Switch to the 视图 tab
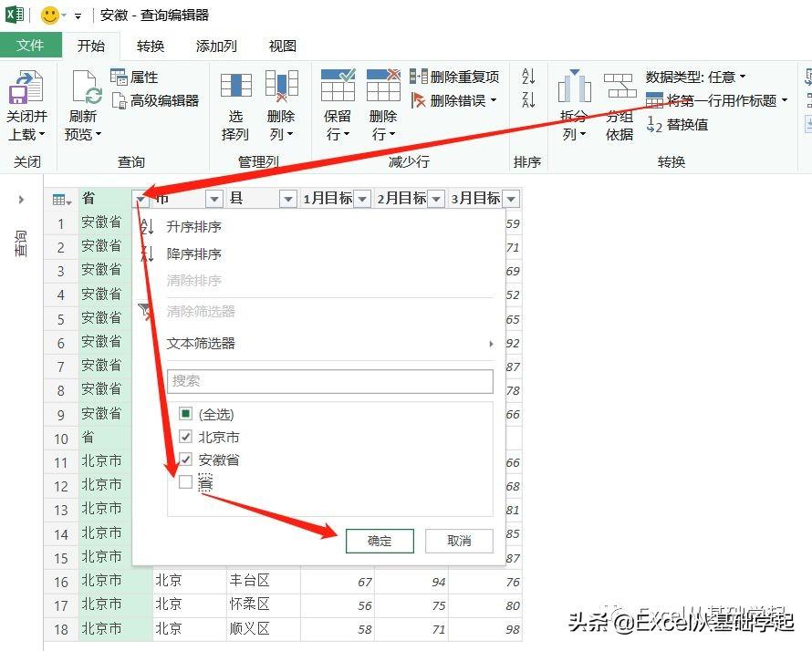The width and height of the screenshot is (812, 651). click(282, 46)
